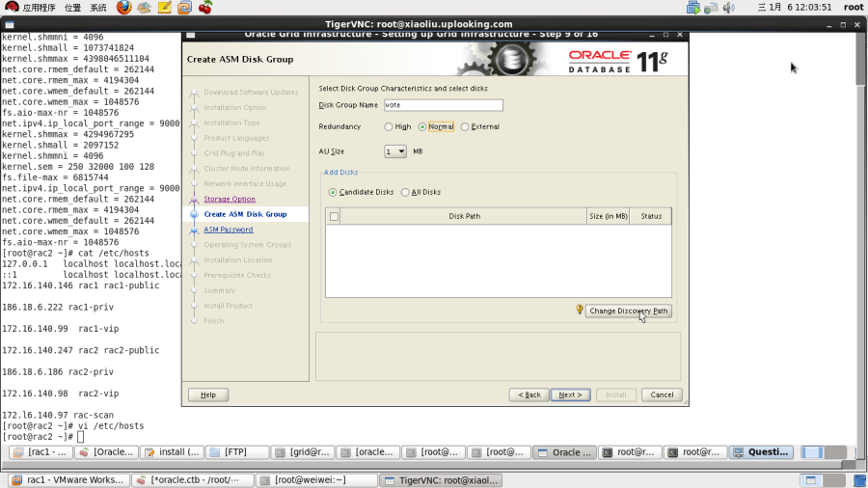The image size is (868, 488).
Task: Click the rac2 terminal prompt line
Action: (x=43, y=437)
